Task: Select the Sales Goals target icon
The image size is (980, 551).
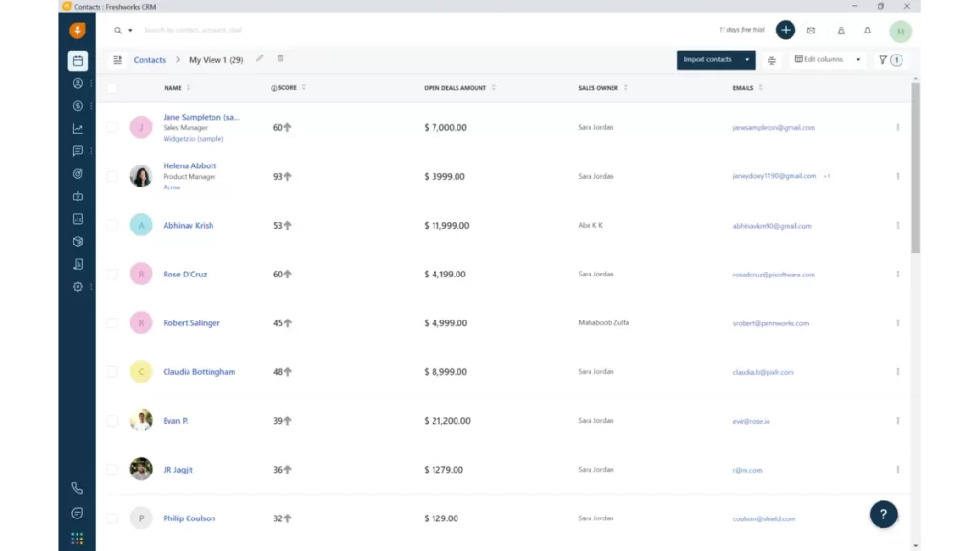Action: 77,174
